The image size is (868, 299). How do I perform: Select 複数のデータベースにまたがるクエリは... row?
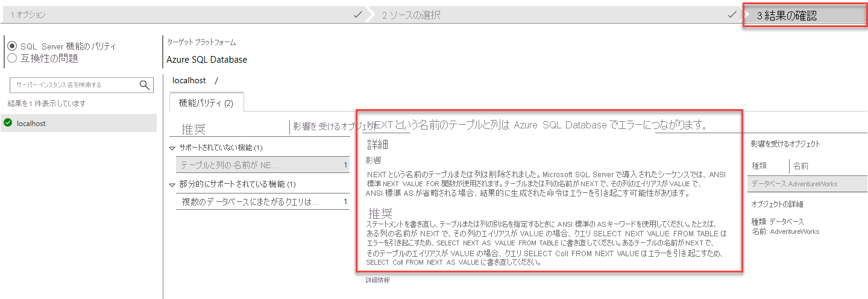(x=263, y=201)
